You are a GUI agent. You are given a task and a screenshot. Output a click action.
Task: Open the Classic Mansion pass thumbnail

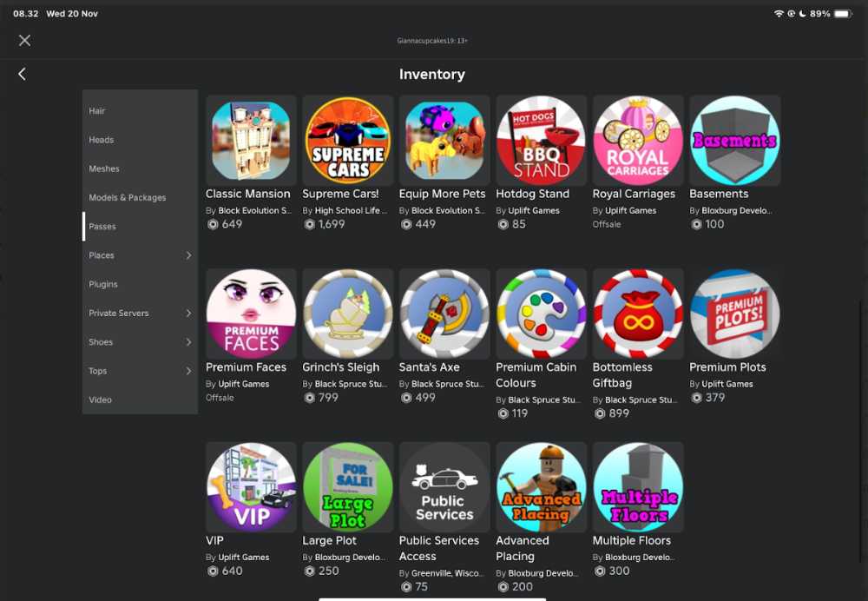point(252,141)
